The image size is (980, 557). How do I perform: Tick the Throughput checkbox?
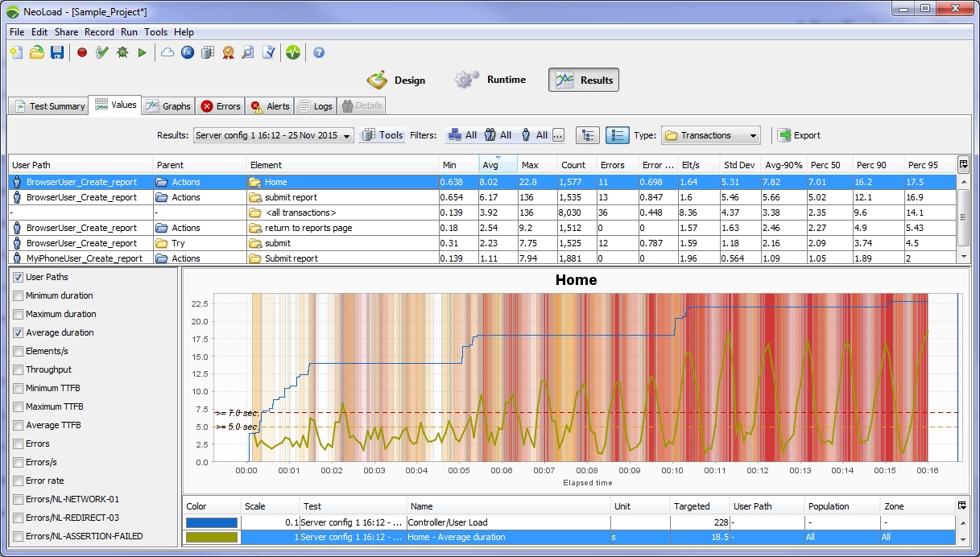(x=19, y=369)
